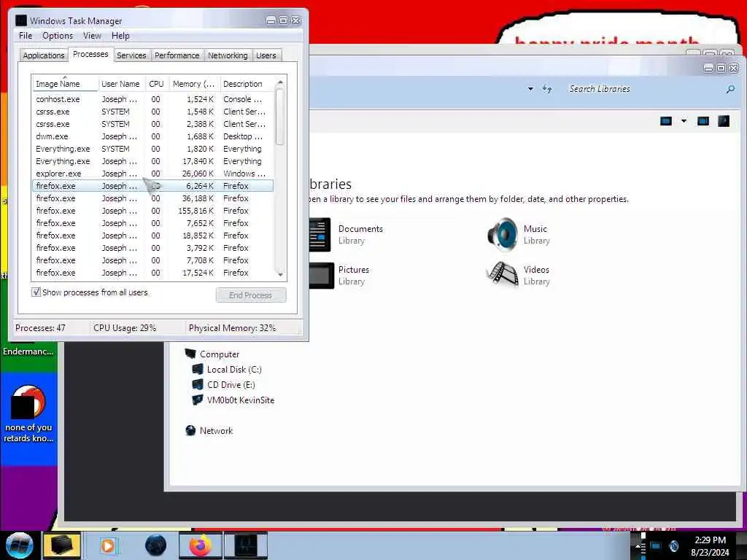Click the VM0b0t KevinSite drive icon
This screenshot has height=560, width=747.
(197, 400)
